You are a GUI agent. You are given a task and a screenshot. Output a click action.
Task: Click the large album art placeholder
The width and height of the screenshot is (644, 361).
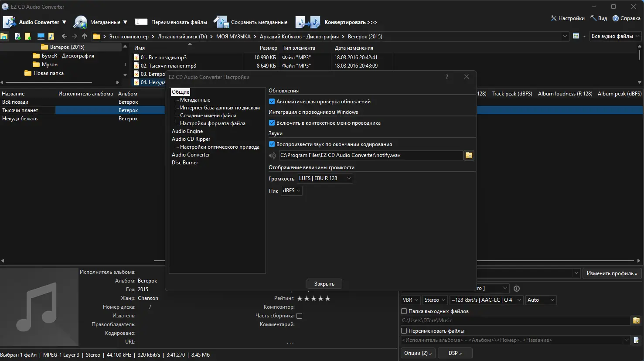(x=39, y=307)
